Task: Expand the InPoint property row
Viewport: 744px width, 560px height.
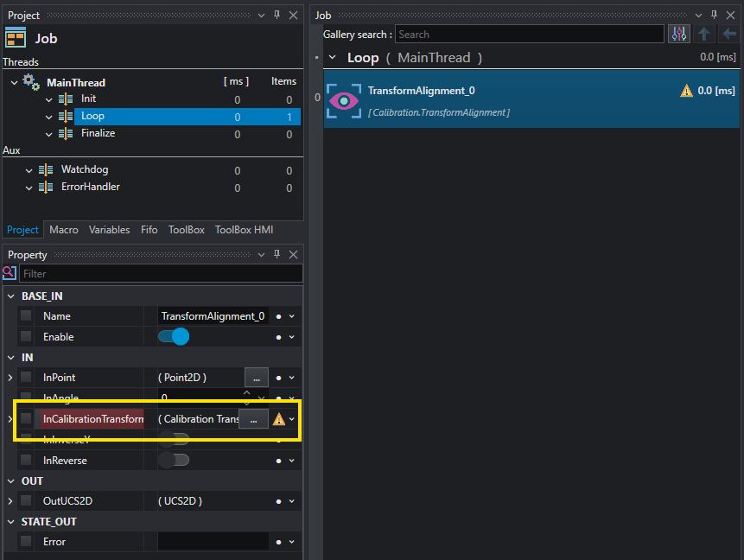Action: [x=10, y=378]
